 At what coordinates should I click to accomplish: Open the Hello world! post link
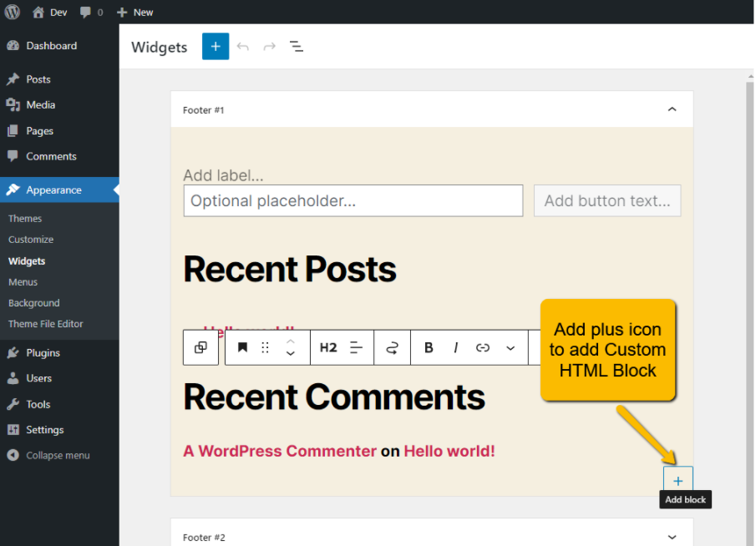tap(449, 451)
